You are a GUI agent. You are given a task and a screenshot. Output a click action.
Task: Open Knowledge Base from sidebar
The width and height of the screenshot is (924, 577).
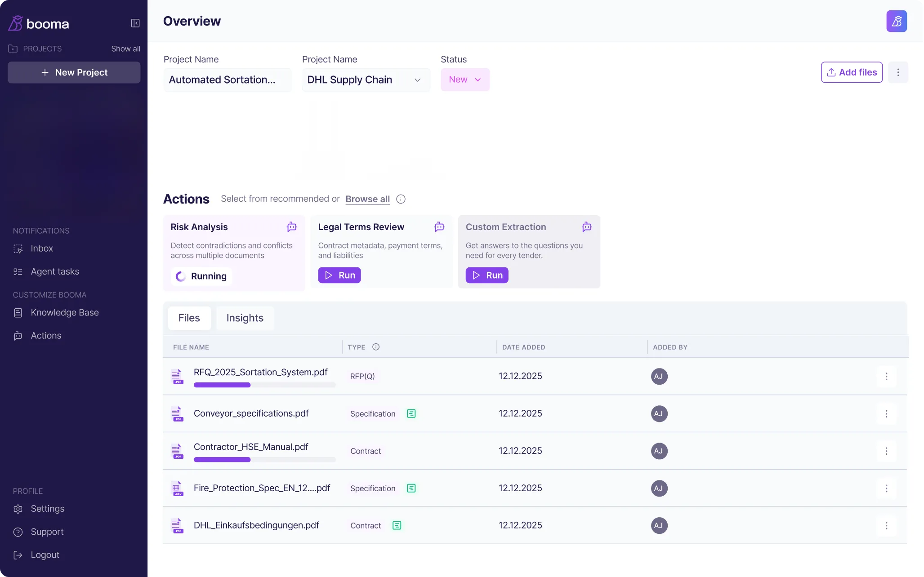pyautogui.click(x=64, y=313)
